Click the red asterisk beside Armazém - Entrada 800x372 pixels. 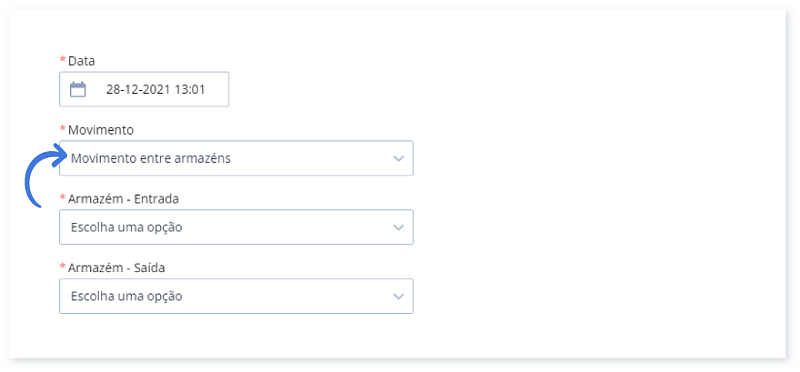[63, 198]
